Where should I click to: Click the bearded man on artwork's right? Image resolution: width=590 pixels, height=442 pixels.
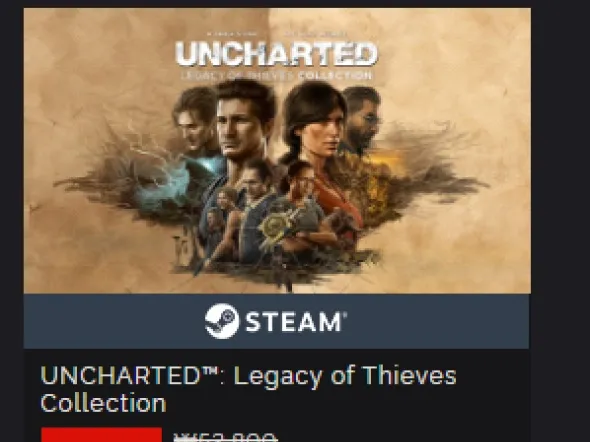click(361, 118)
